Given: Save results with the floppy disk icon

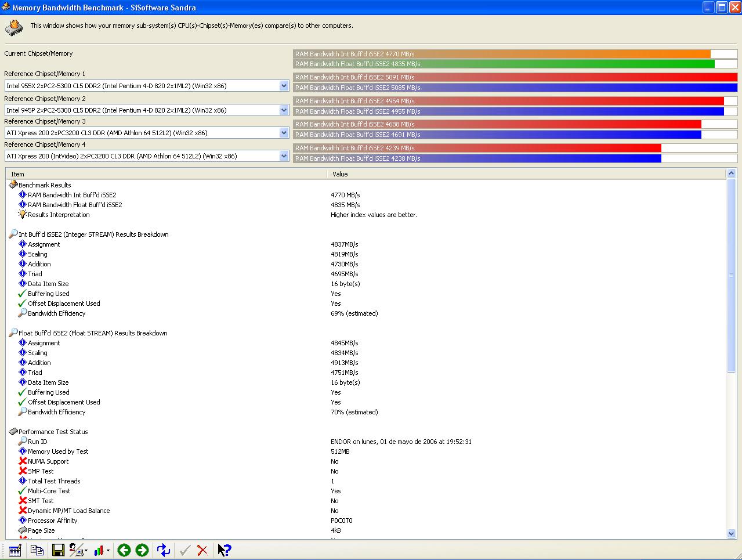Looking at the screenshot, I should pos(58,550).
